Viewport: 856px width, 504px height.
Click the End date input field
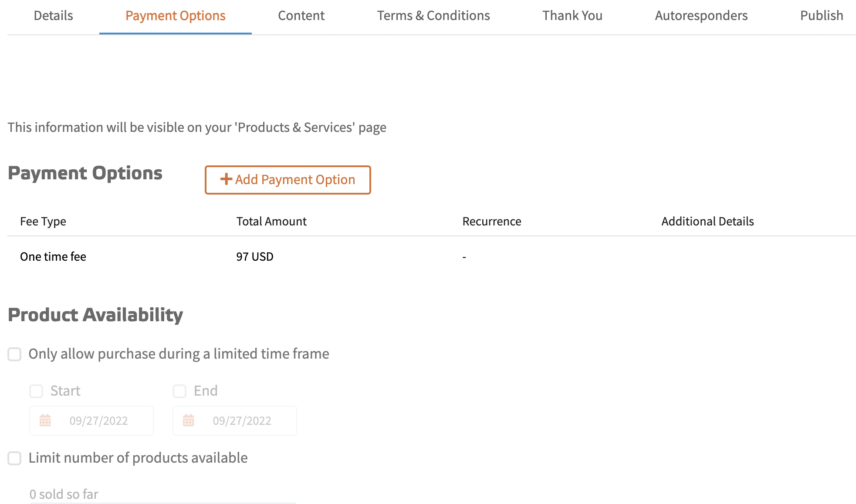pyautogui.click(x=242, y=420)
